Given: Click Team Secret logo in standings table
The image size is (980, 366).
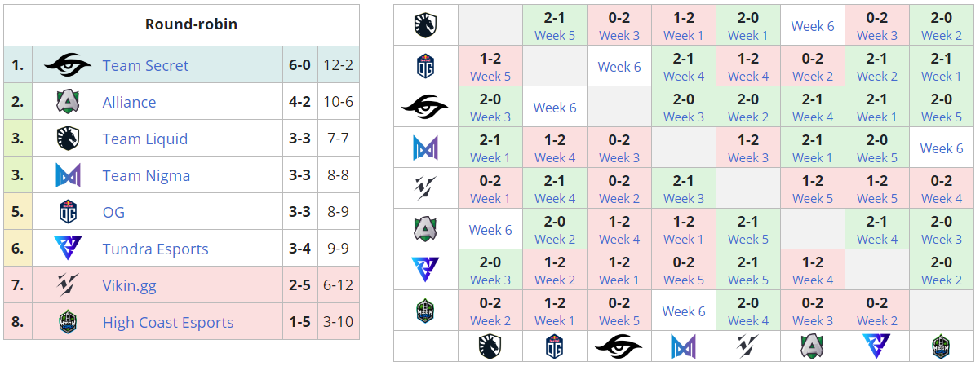Looking at the screenshot, I should pyautogui.click(x=68, y=65).
